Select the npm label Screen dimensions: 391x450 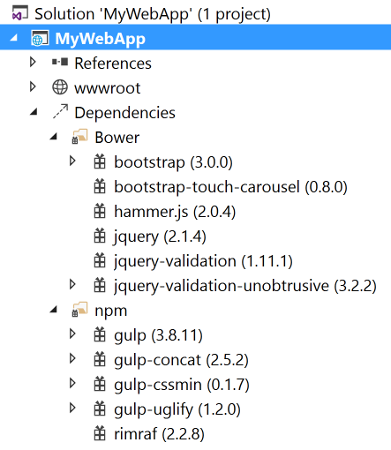click(x=111, y=311)
